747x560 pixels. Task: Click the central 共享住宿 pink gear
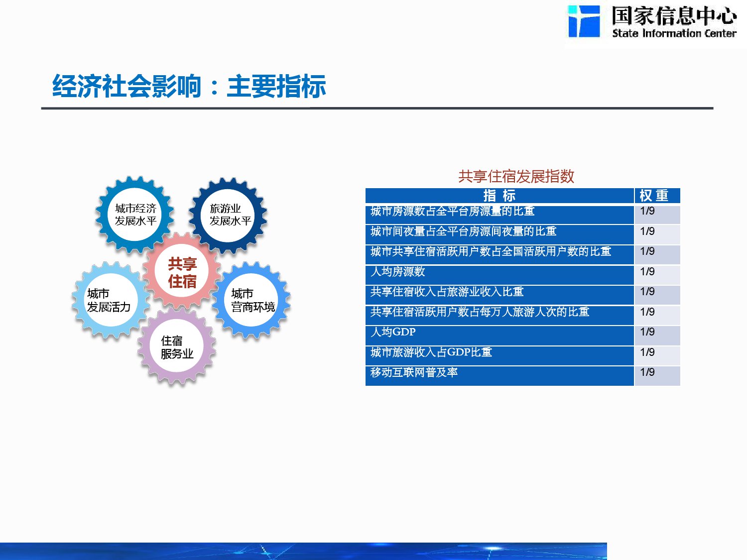coord(182,272)
